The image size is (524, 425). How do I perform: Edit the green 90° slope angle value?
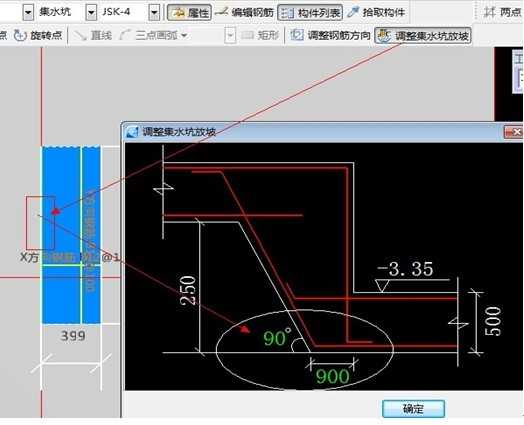(277, 337)
